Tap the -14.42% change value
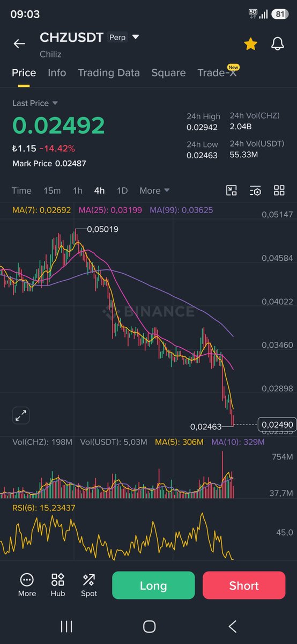Image resolution: width=297 pixels, height=644 pixels. [57, 148]
